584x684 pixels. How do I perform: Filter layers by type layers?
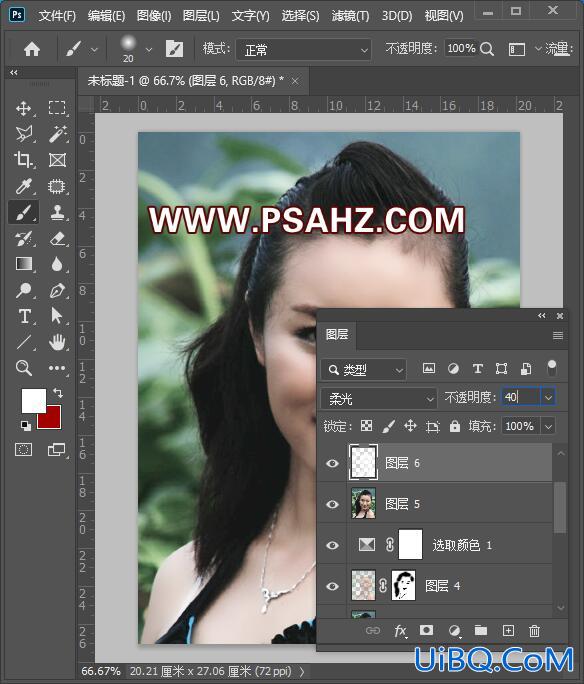pyautogui.click(x=478, y=369)
